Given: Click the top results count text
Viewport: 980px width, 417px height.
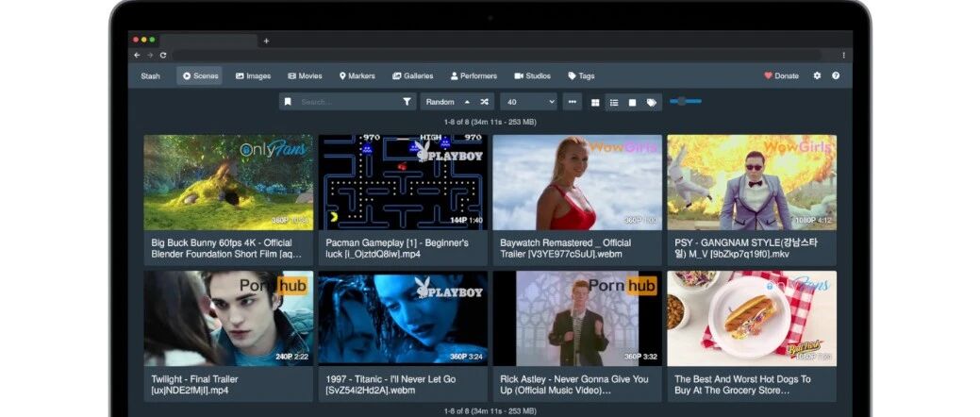Looking at the screenshot, I should [490, 122].
